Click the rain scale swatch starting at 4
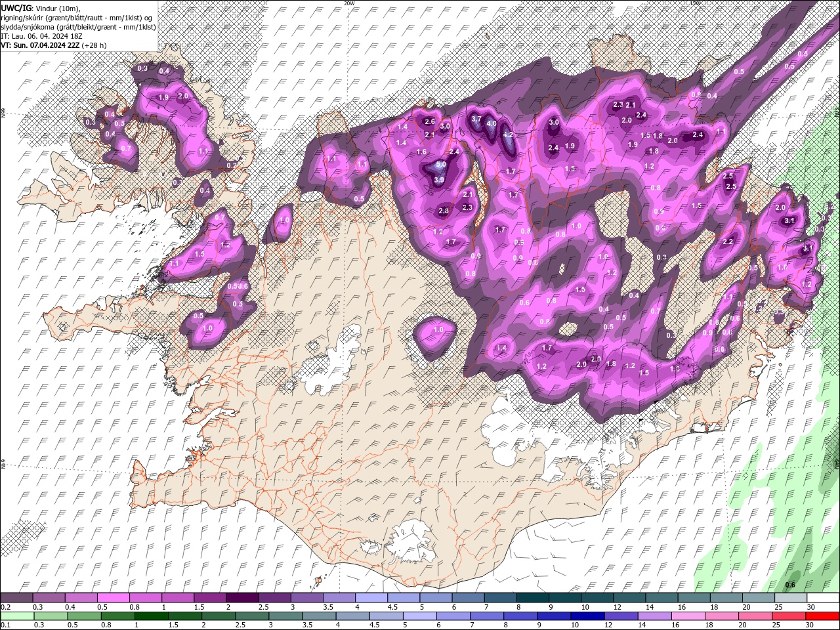This screenshot has width=840, height=630. pos(352,616)
